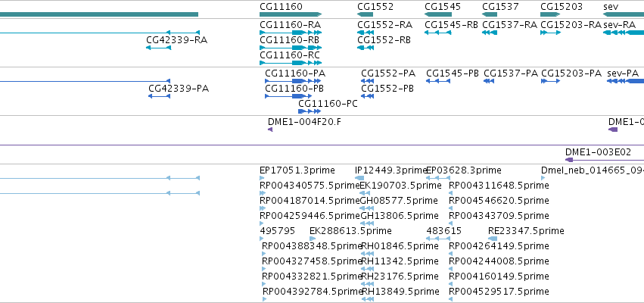The height and width of the screenshot is (303, 644).
Task: Select the EP17051.3prime EST label
Action: pyautogui.click(x=297, y=170)
